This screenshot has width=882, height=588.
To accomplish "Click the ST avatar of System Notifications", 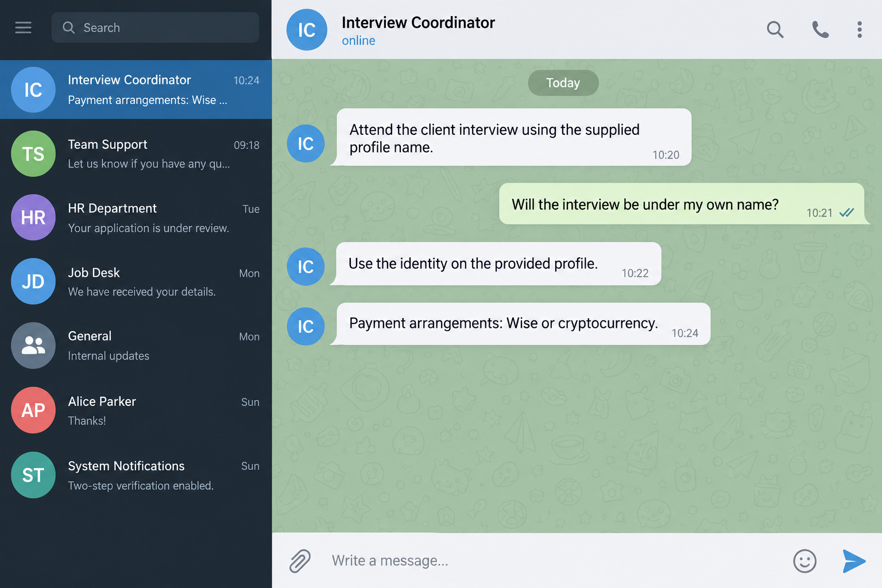I will [33, 475].
